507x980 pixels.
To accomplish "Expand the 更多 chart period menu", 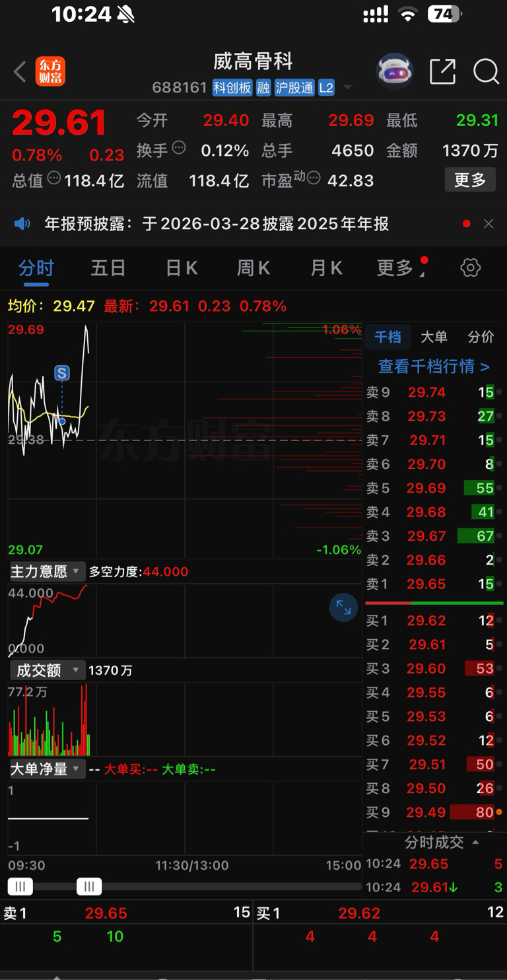I will [x=400, y=268].
